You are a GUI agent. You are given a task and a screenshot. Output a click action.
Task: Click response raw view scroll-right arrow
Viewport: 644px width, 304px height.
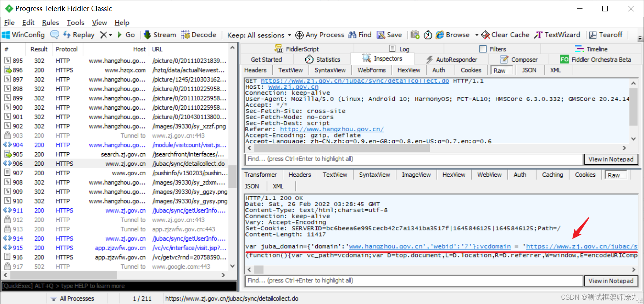coord(633,270)
